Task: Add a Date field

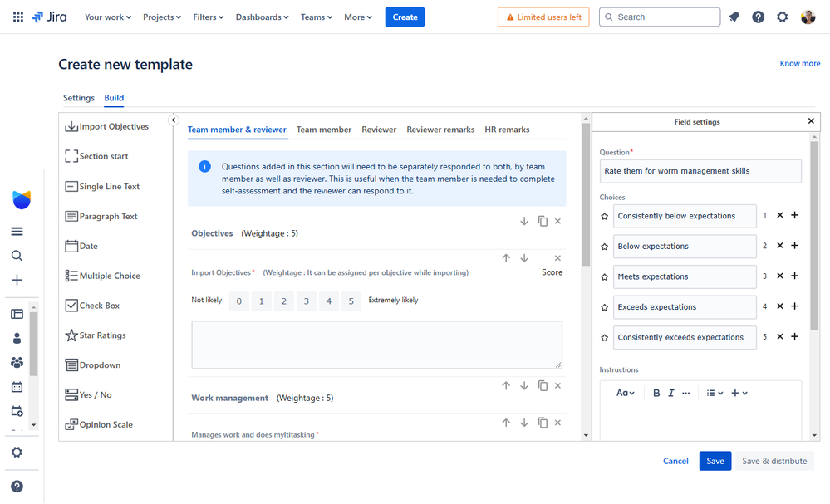Action: [x=81, y=246]
